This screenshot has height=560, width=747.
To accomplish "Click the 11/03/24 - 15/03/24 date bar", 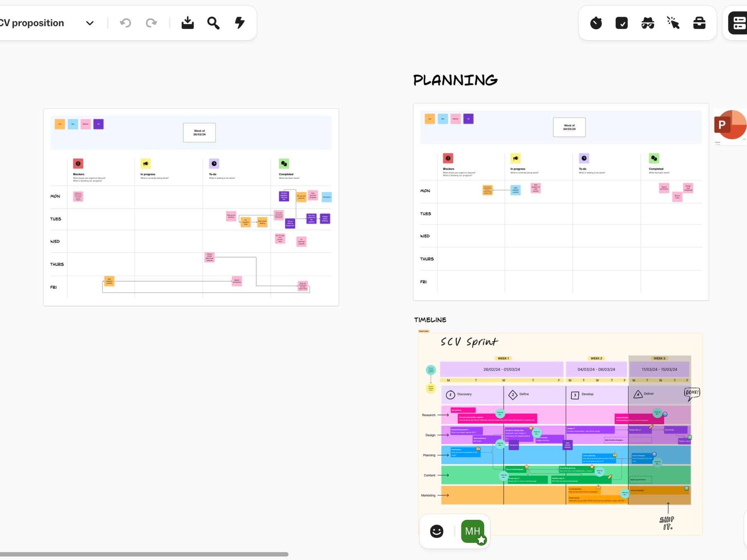I will pos(659,369).
